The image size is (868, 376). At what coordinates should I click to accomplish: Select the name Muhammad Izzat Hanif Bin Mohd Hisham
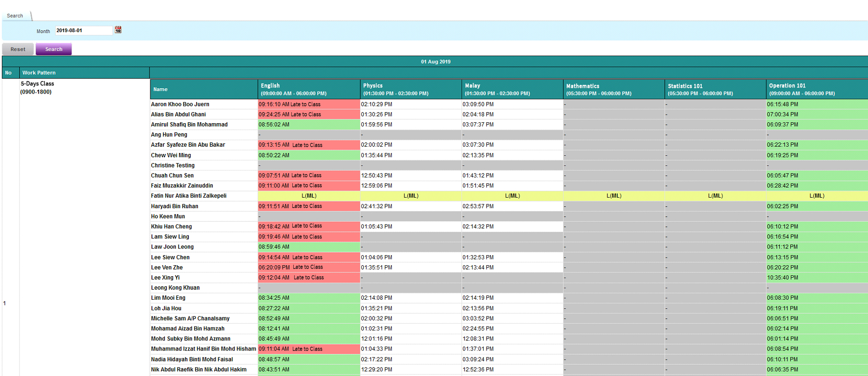(x=203, y=349)
